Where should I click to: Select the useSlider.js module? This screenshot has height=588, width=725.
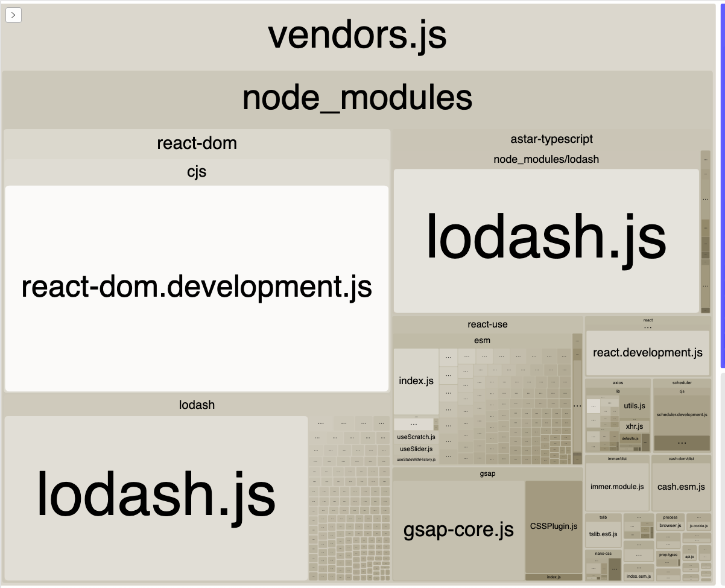(416, 449)
